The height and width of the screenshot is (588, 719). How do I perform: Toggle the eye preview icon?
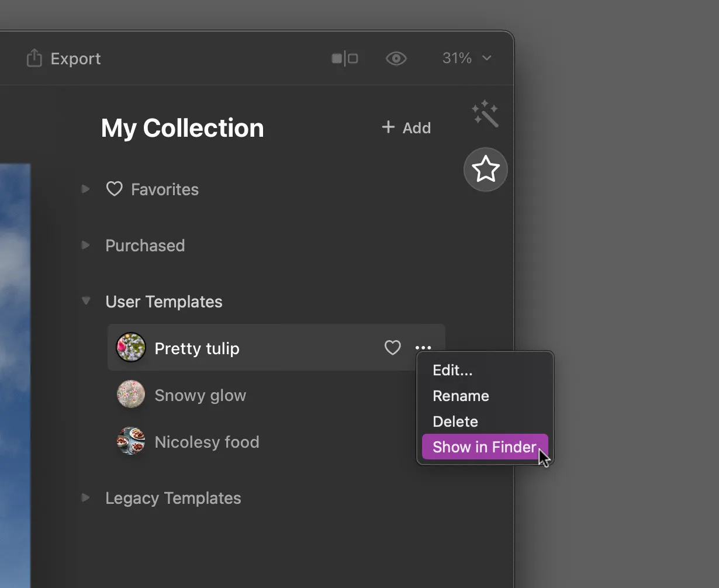click(396, 58)
